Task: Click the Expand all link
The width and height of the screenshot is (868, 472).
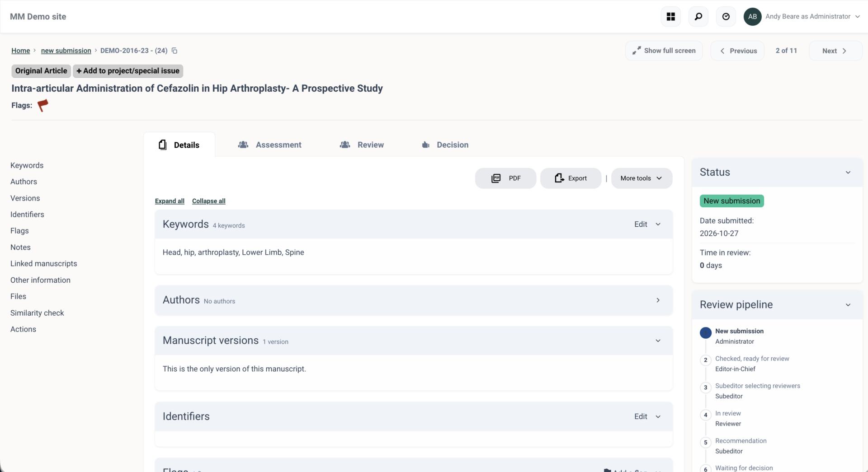Action: pyautogui.click(x=170, y=201)
